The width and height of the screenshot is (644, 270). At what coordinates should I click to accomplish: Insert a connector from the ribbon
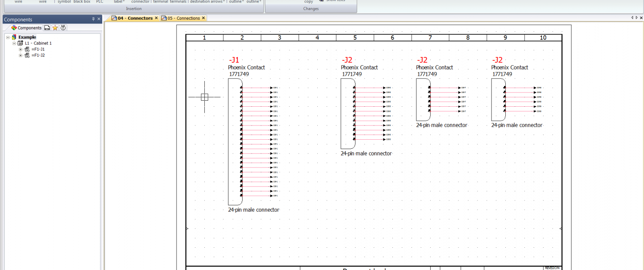[140, 2]
